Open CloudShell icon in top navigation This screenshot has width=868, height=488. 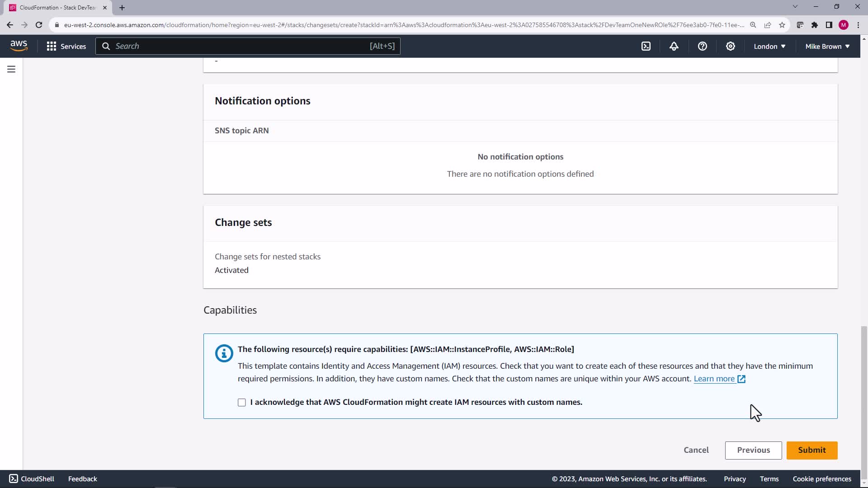646,46
